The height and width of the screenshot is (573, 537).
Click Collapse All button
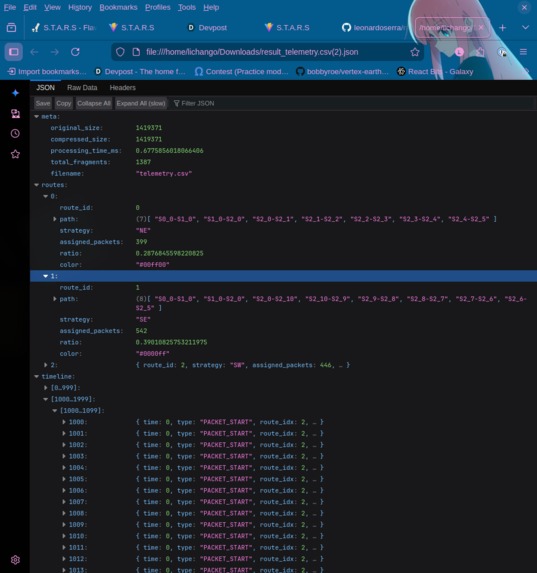[x=94, y=103]
